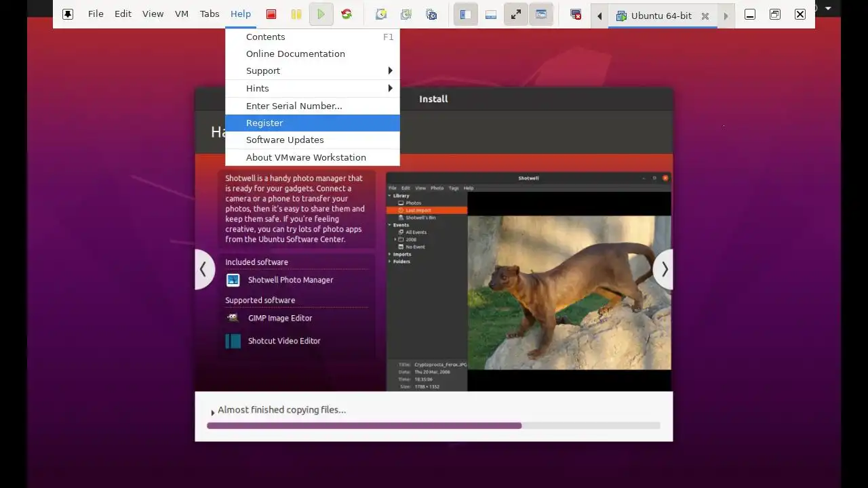Toggle full screen mode icon
The image size is (868, 488).
[516, 14]
